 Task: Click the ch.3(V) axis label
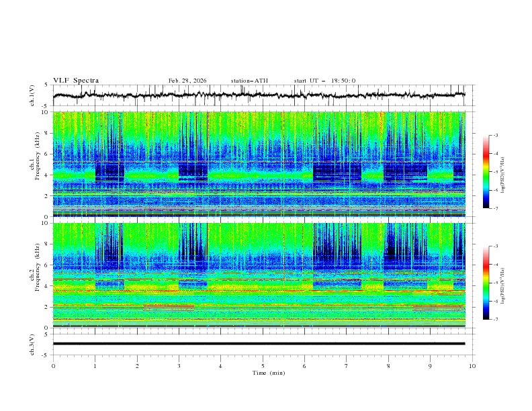32,345
